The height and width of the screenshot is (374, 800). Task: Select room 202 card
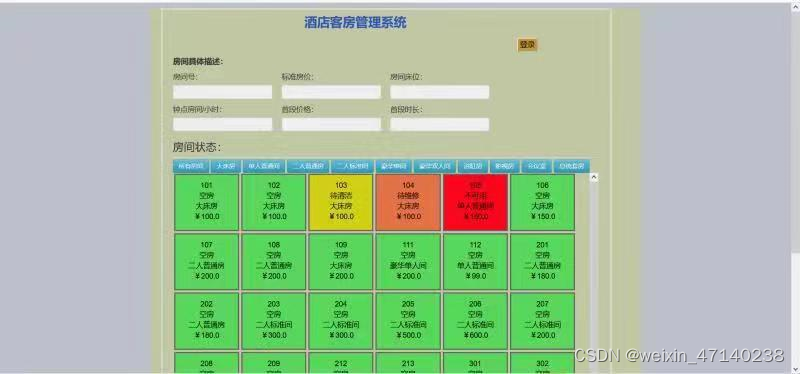point(207,321)
